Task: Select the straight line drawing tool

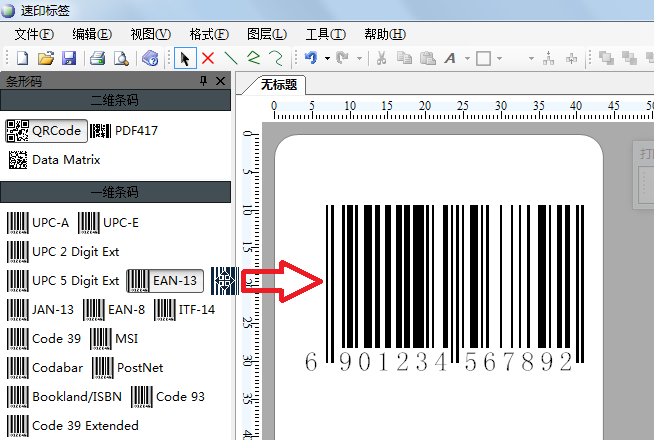Action: [231, 58]
